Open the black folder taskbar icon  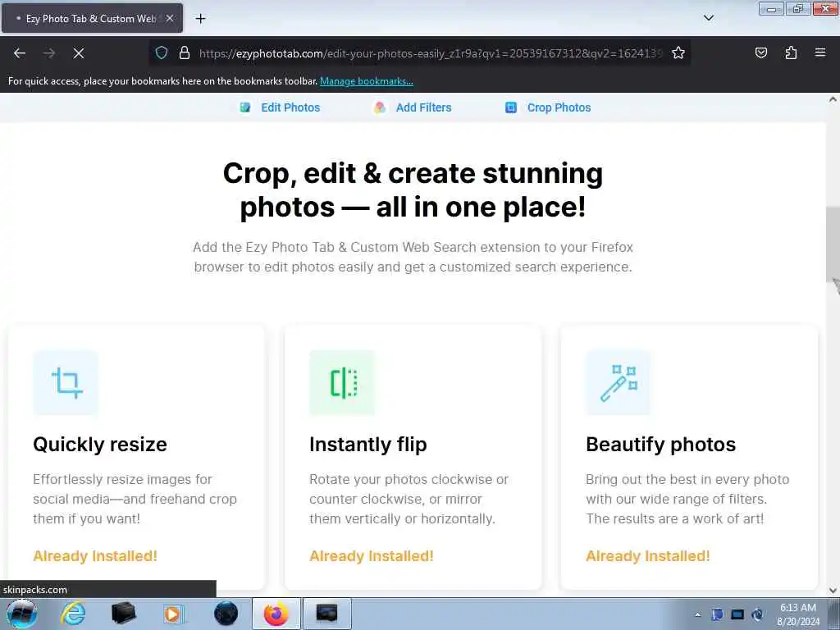coord(123,614)
